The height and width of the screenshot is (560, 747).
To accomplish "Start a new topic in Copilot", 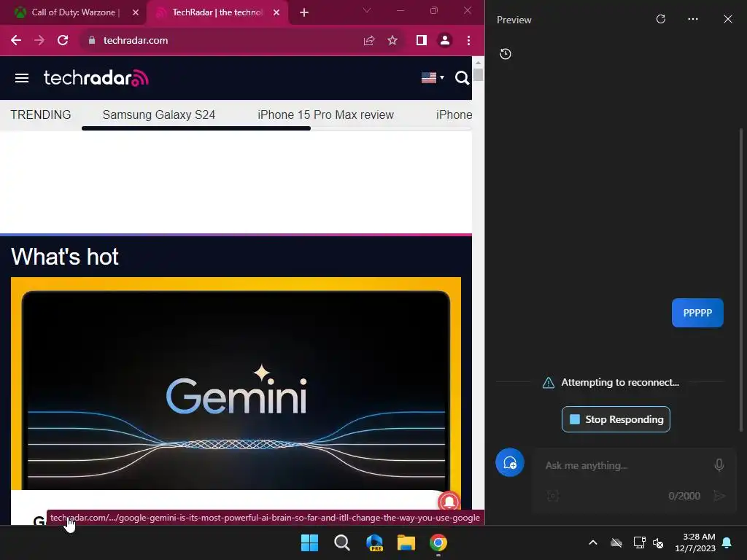I will click(x=510, y=462).
